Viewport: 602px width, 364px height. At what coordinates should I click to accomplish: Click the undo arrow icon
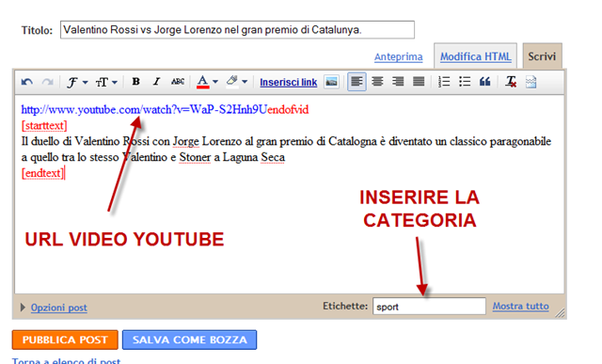27,82
